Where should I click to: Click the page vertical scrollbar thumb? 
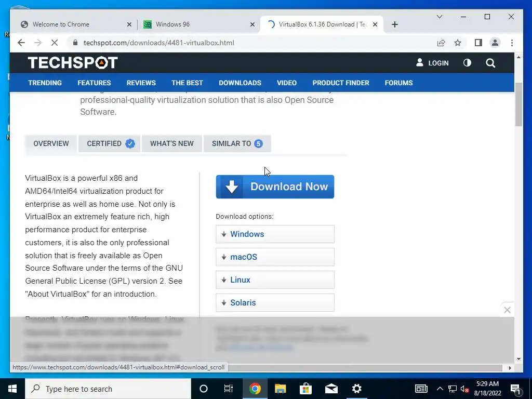tap(518, 104)
